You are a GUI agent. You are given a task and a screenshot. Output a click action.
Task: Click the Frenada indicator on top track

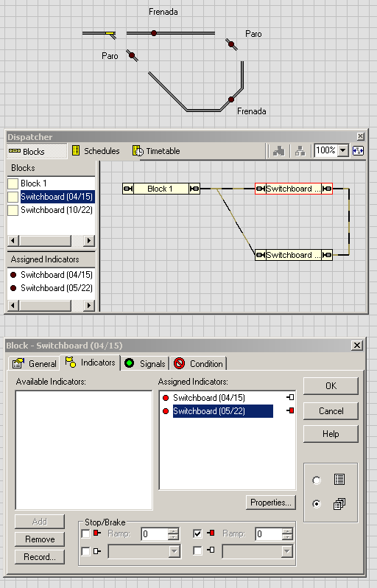point(154,33)
